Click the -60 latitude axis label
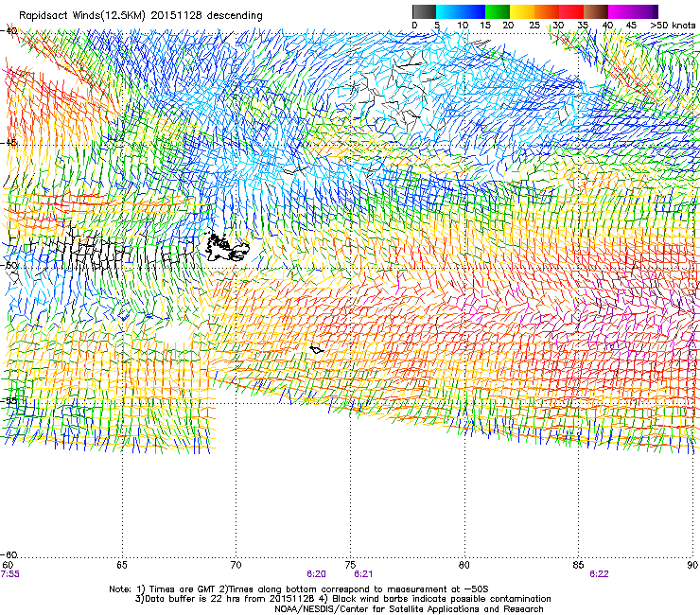Image resolution: width=700 pixels, height=615 pixels. (x=9, y=555)
